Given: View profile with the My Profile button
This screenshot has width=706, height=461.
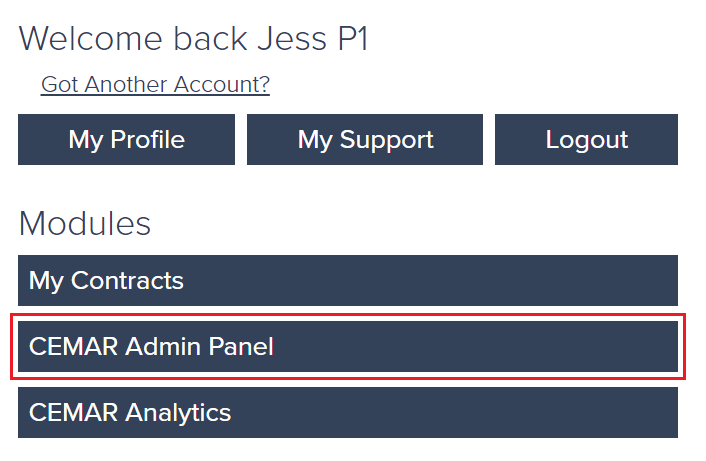Looking at the screenshot, I should 127,139.
